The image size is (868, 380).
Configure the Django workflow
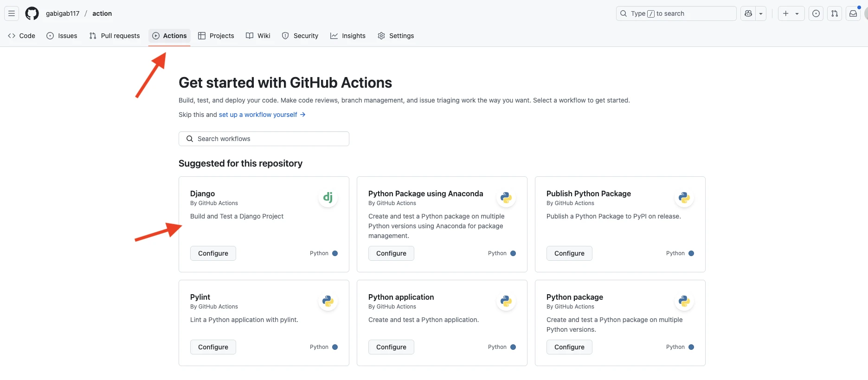[213, 253]
